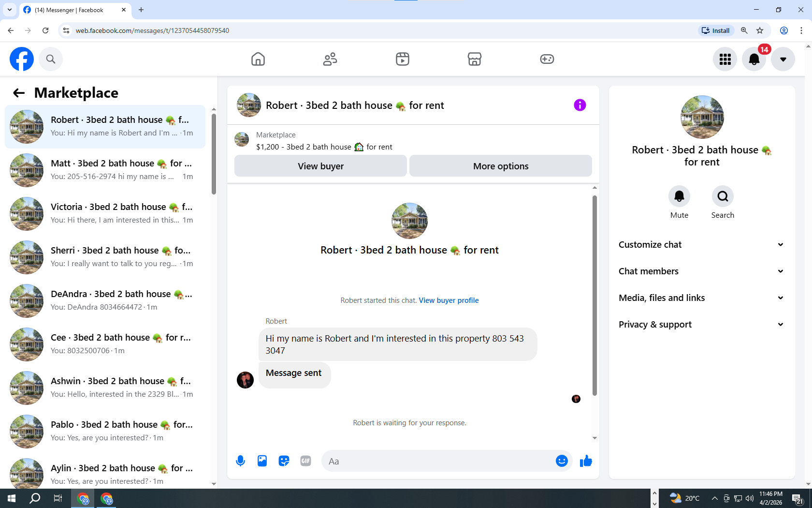Click the conversation list scrollbar
The height and width of the screenshot is (508, 812).
tap(214, 154)
